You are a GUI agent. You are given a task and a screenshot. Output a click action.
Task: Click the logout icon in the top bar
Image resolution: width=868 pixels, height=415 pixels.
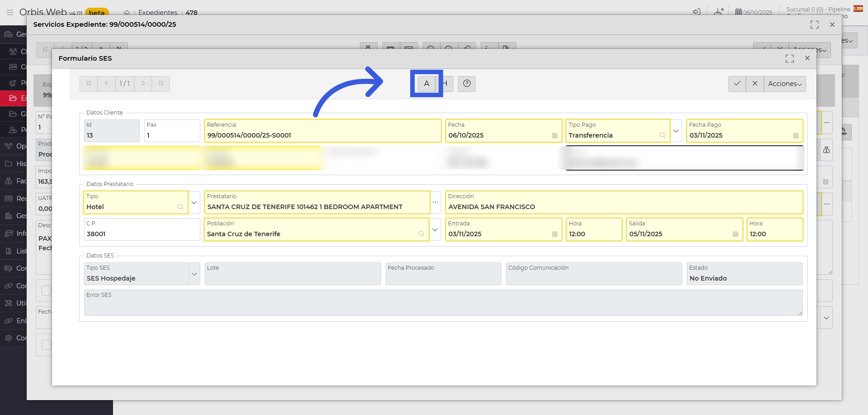pyautogui.click(x=697, y=11)
